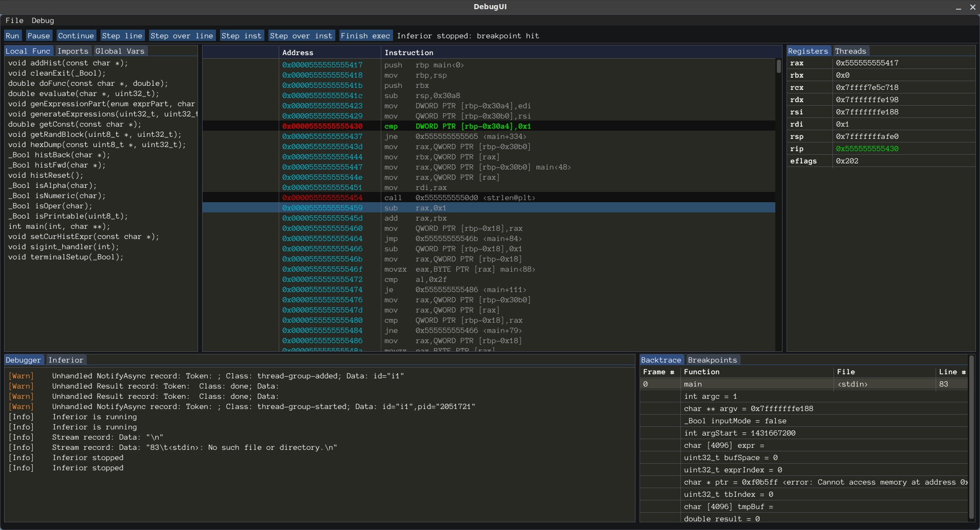The width and height of the screenshot is (980, 530).
Task: Select function void sigint_handler(int)
Action: click(64, 247)
